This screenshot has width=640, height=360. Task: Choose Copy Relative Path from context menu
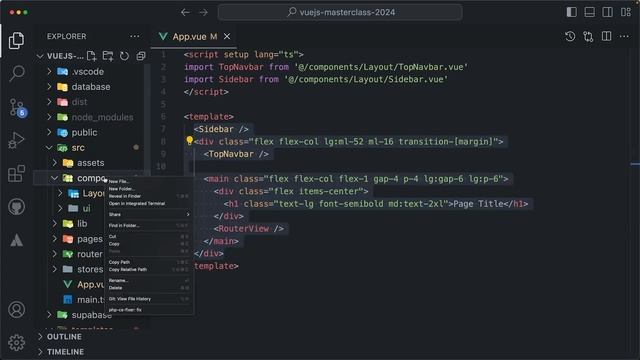tap(149, 269)
